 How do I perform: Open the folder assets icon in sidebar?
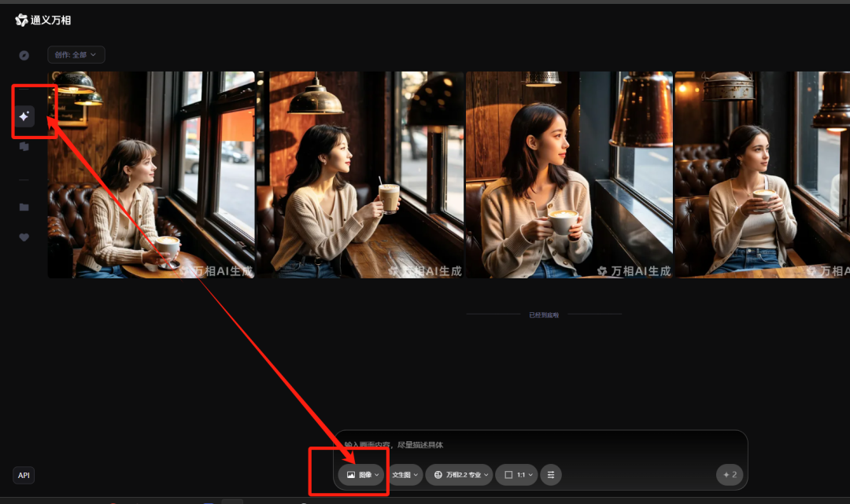point(24,207)
